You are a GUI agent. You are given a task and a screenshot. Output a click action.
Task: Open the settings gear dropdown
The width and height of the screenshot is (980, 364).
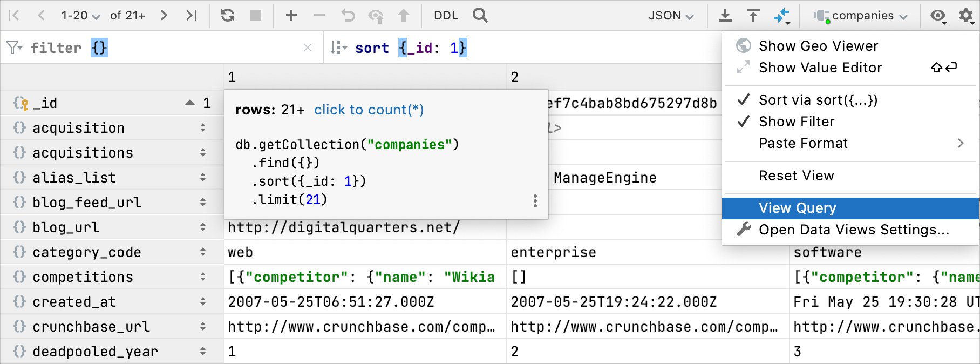(x=967, y=16)
